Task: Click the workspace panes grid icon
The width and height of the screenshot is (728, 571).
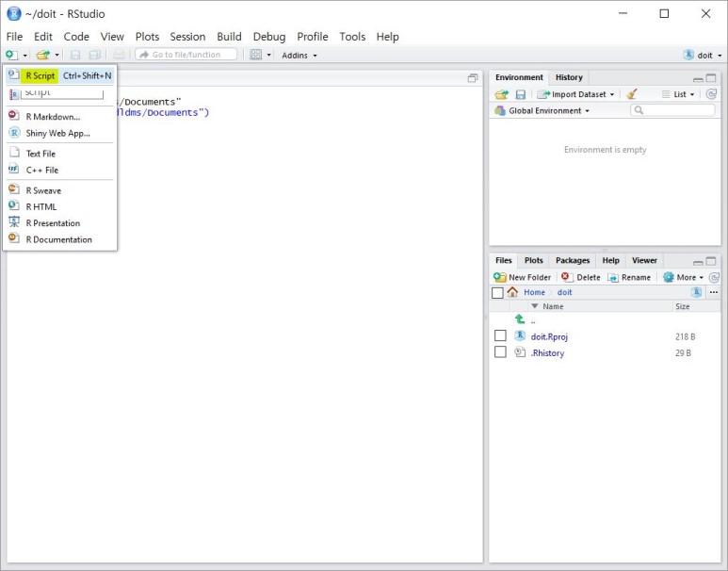Action: click(256, 55)
